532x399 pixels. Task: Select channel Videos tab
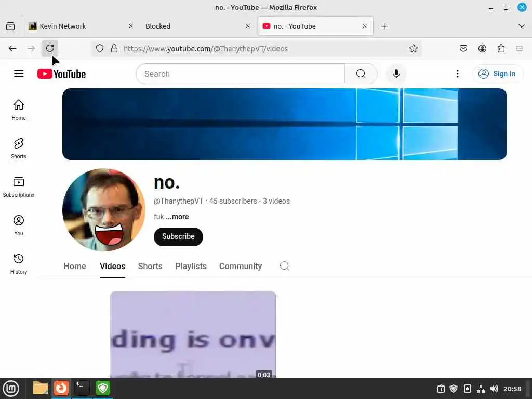[x=112, y=267]
